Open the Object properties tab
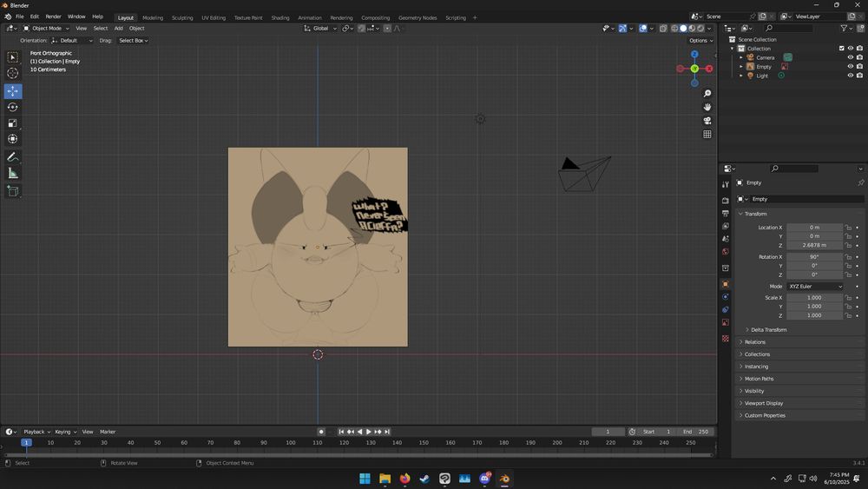 725,284
